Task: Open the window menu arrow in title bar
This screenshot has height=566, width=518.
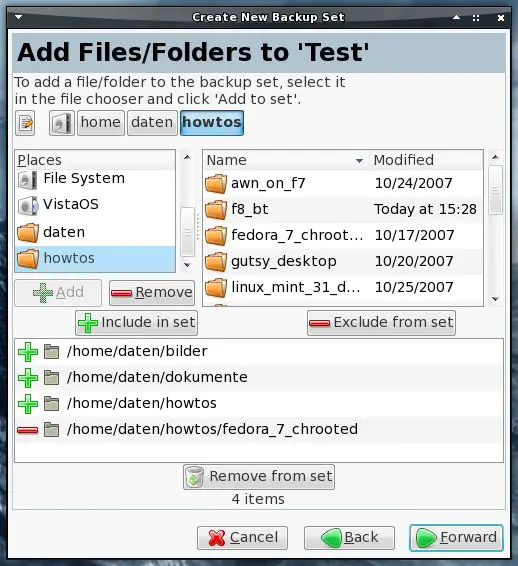Action: [x=18, y=17]
